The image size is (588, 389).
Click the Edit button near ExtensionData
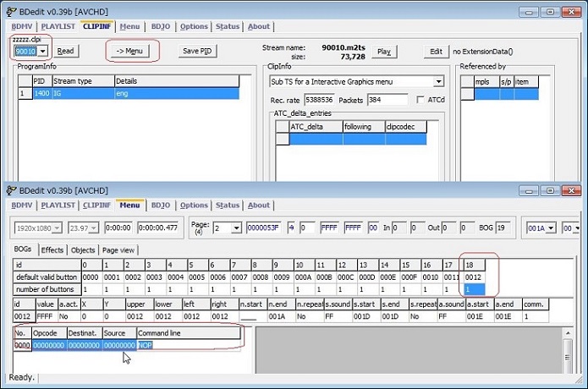pos(436,52)
